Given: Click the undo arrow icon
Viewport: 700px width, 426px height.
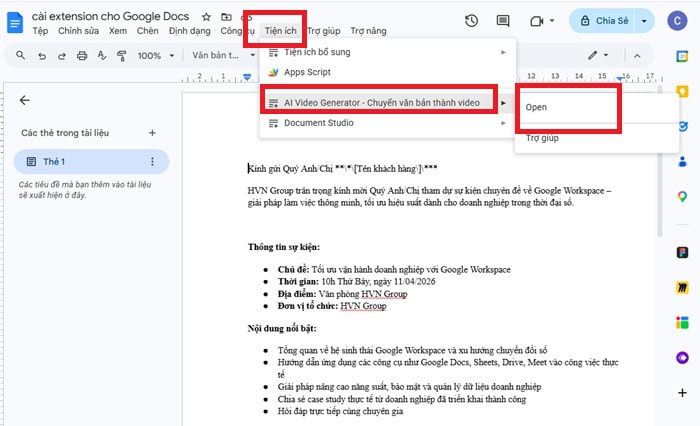Looking at the screenshot, I should point(41,56).
